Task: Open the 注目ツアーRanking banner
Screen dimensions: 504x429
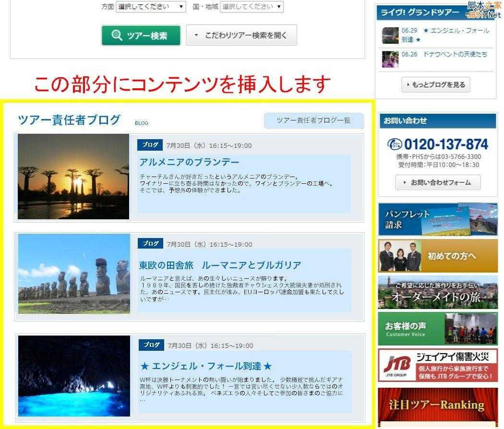Action: (x=437, y=405)
